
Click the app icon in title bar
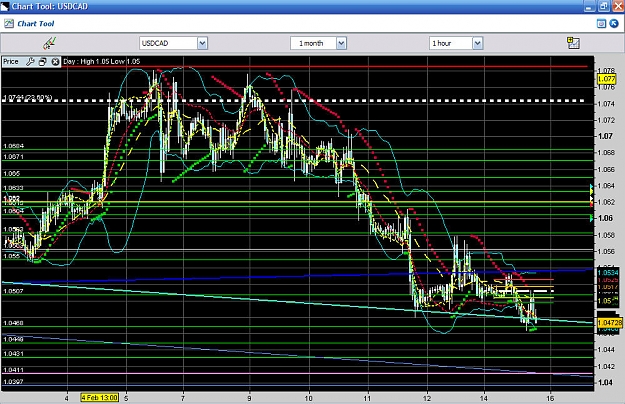pyautogui.click(x=4, y=6)
